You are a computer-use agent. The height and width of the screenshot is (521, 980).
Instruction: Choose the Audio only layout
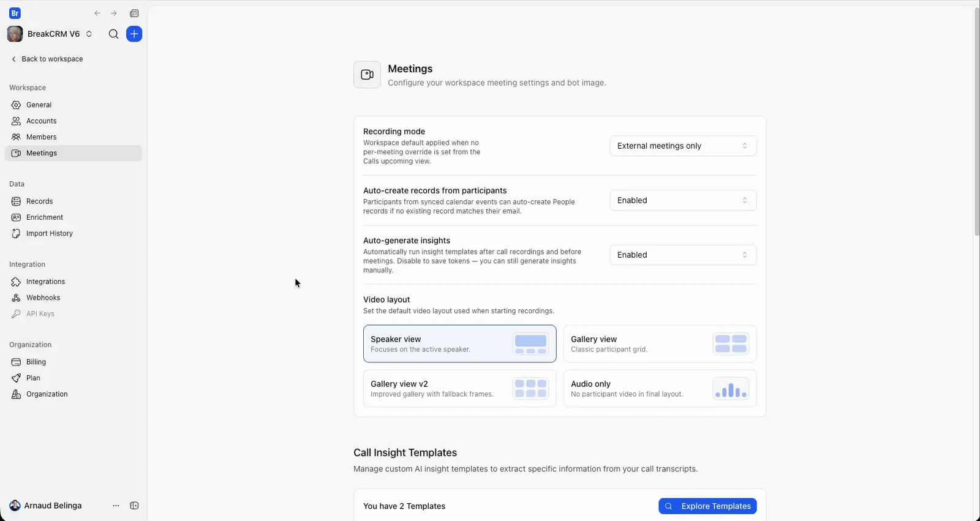coord(660,389)
